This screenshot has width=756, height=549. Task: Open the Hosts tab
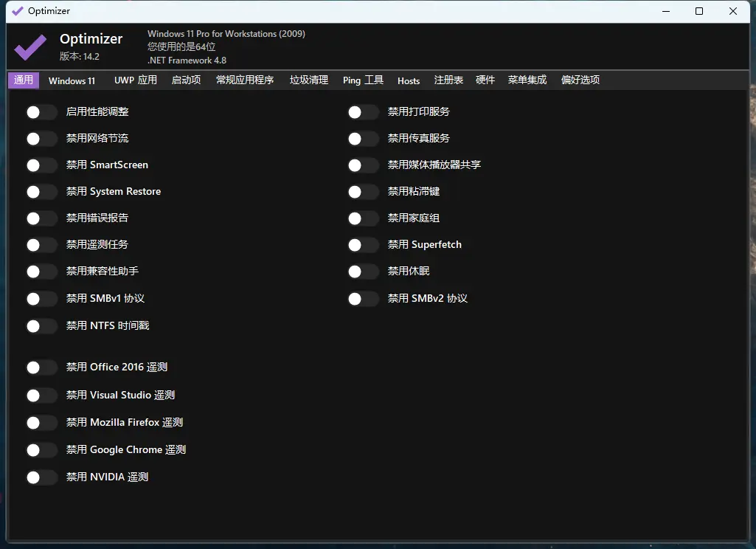point(409,80)
